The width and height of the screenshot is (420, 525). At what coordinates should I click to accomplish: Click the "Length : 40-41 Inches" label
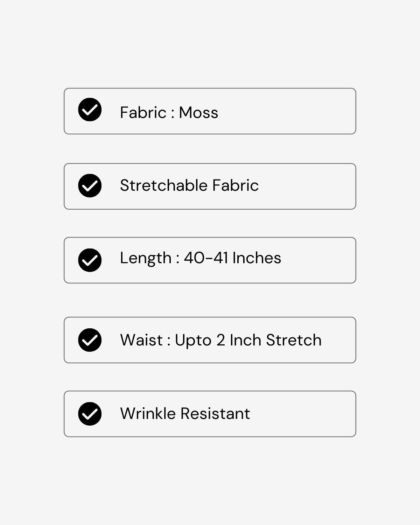(x=200, y=258)
